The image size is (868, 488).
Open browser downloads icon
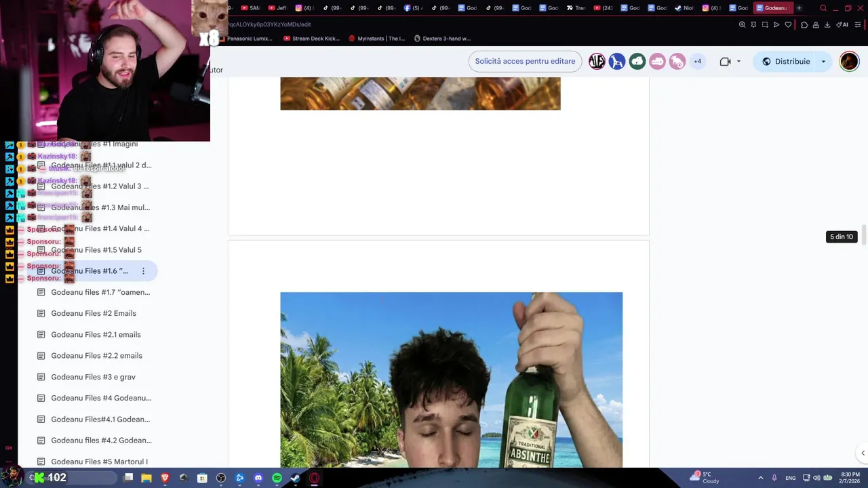pos(827,24)
